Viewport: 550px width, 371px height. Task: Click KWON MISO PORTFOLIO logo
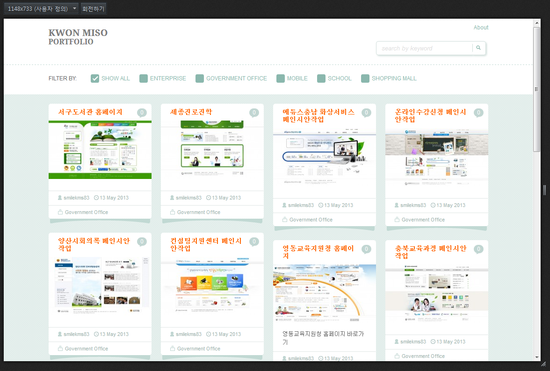78,37
